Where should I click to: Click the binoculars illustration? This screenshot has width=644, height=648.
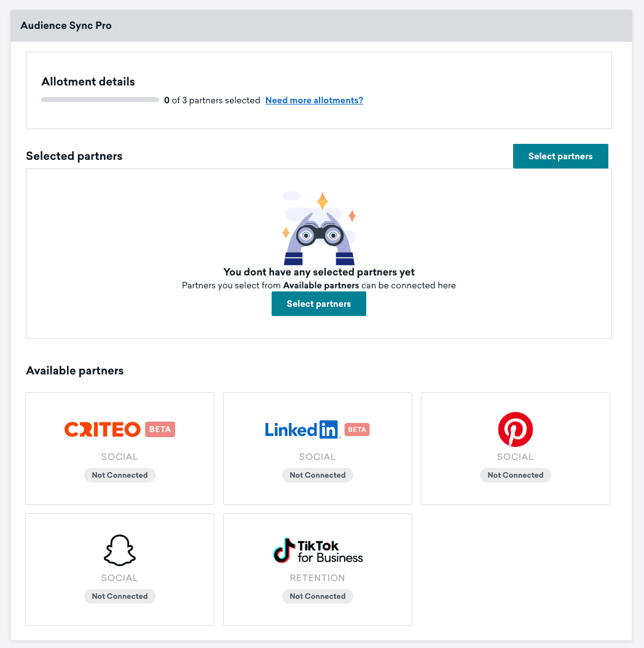(320, 234)
